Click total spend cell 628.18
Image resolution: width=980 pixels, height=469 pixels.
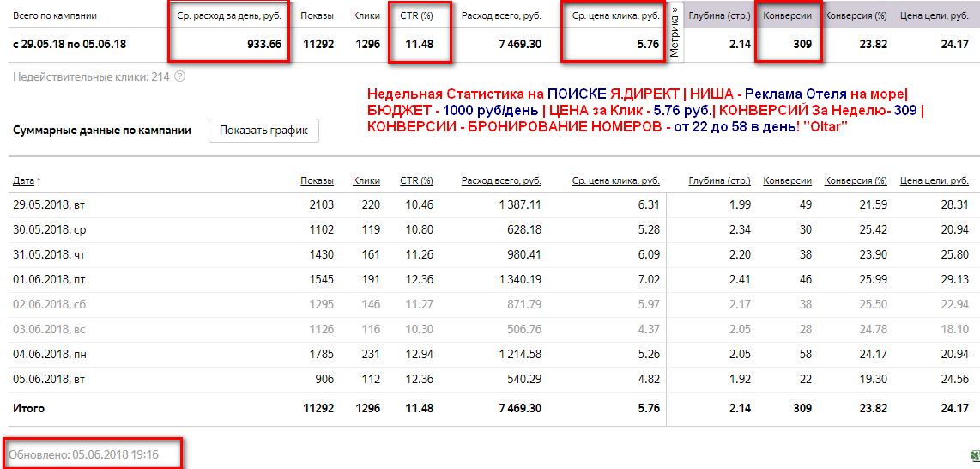click(526, 230)
